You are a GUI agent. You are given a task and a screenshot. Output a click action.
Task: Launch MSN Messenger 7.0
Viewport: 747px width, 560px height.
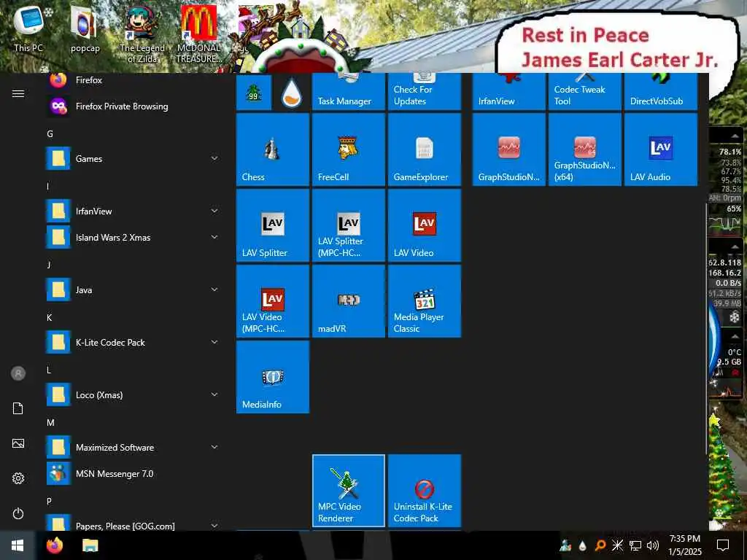[x=133, y=474]
